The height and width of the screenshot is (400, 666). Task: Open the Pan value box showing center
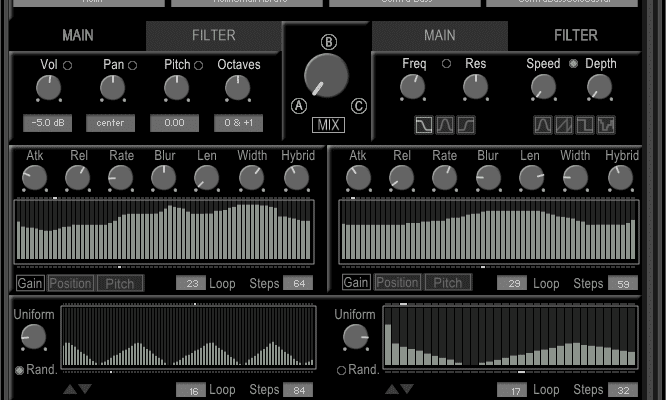click(110, 123)
